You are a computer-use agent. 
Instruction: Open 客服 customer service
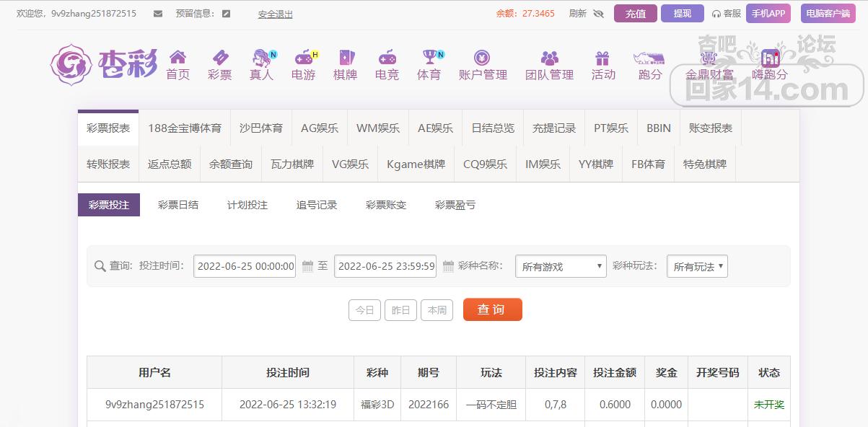click(x=727, y=14)
